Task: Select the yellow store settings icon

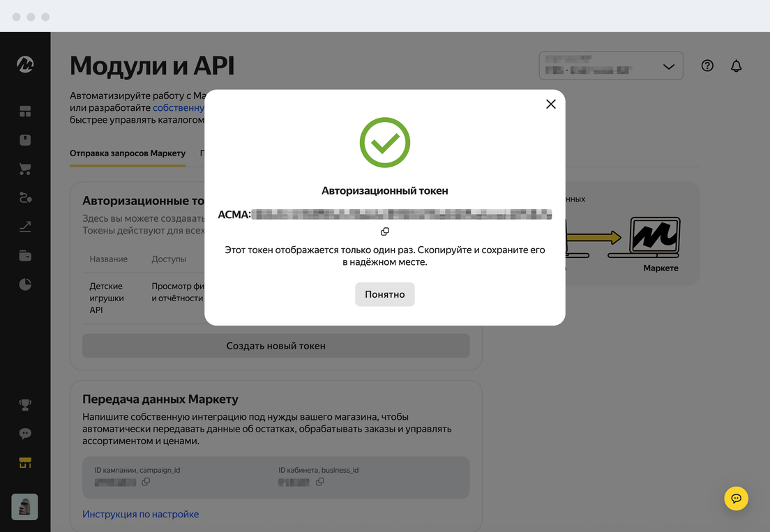Action: coord(25,463)
